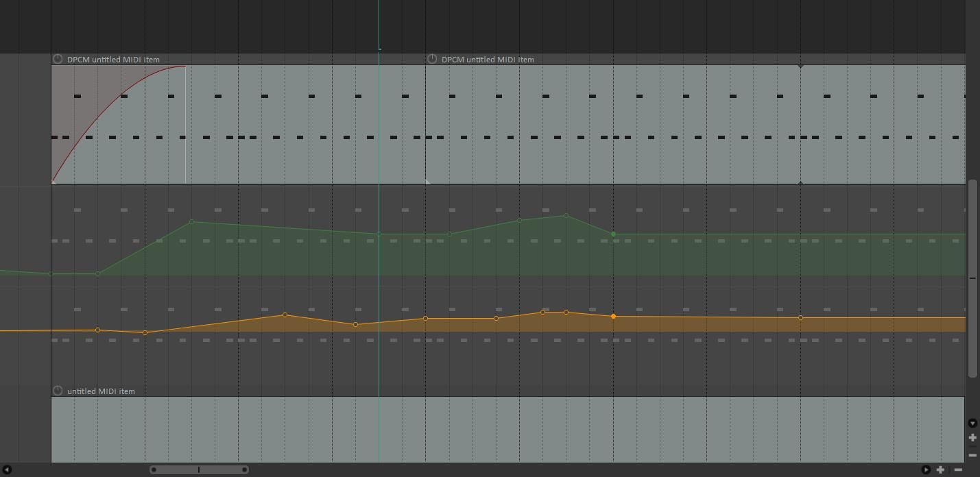The width and height of the screenshot is (980, 477).
Task: Click the right scroll arrow next to horizontal scrollbar
Action: 926,469
